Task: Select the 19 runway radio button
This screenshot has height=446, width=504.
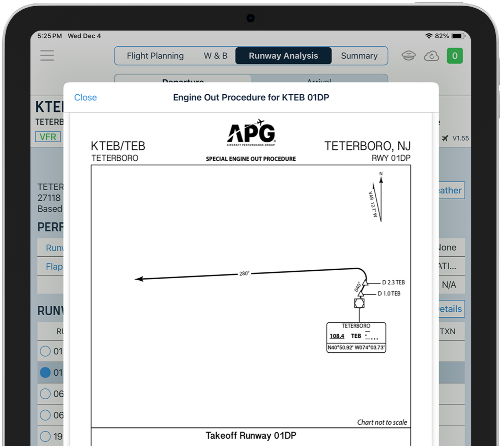Action: (45, 436)
